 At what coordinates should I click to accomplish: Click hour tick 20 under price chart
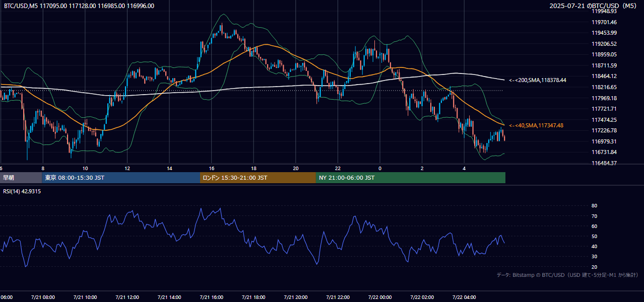(x=296, y=168)
